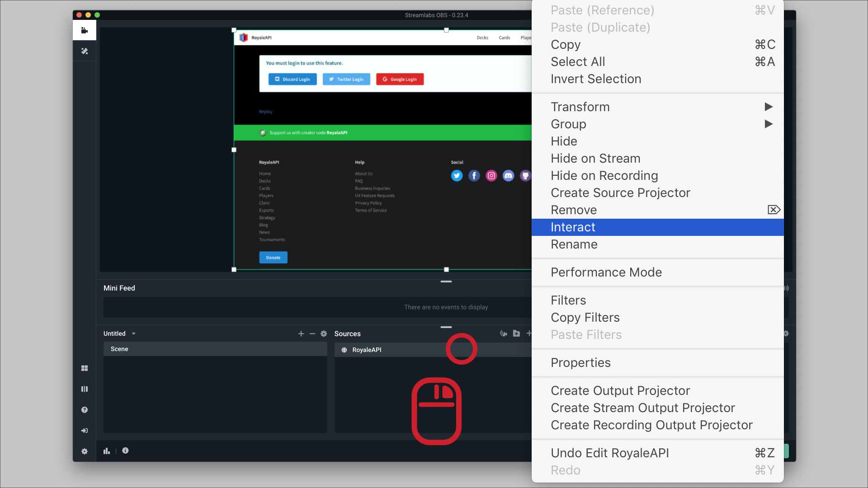Add a new scene with plus icon
The height and width of the screenshot is (488, 868).
click(301, 333)
